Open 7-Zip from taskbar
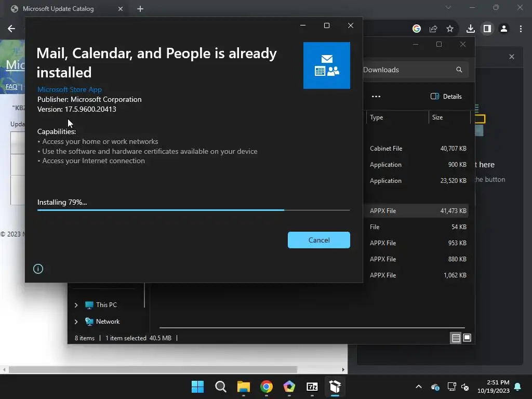The height and width of the screenshot is (399, 532). [312, 387]
